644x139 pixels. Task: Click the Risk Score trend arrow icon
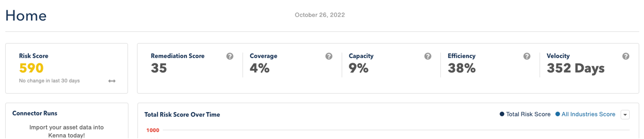point(112,81)
